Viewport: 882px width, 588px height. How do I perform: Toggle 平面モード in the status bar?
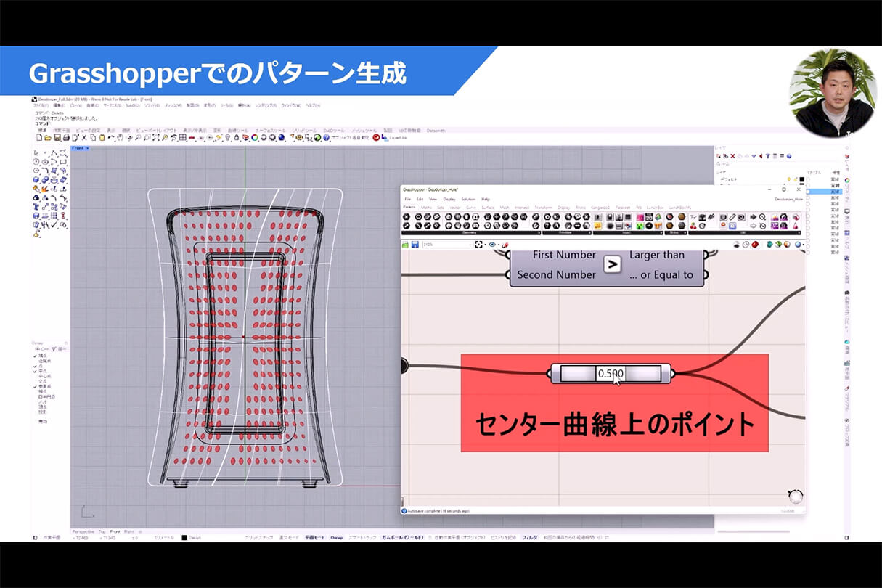(315, 537)
